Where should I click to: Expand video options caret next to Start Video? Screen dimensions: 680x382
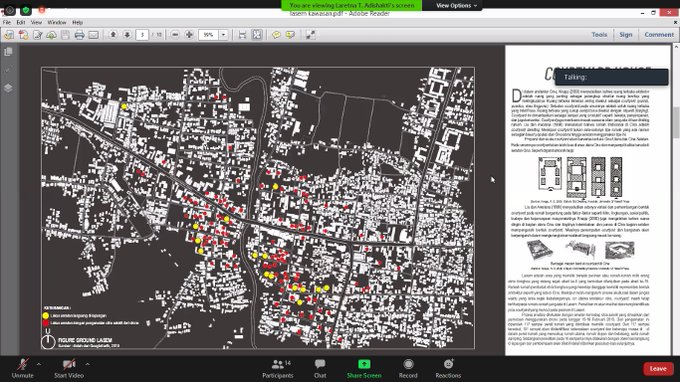[x=88, y=364]
